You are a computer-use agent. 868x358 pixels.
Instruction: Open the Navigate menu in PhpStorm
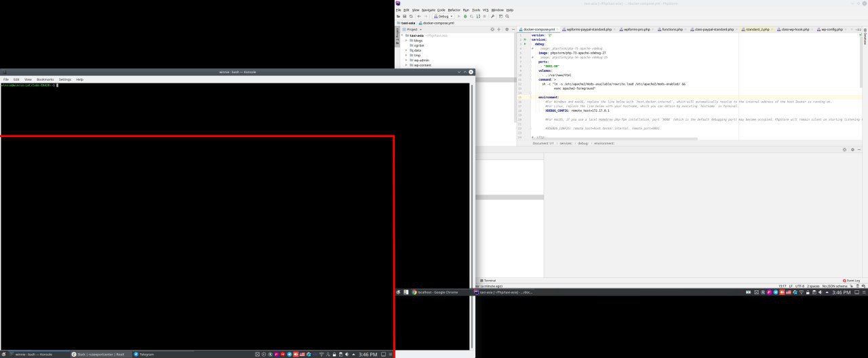coord(429,10)
